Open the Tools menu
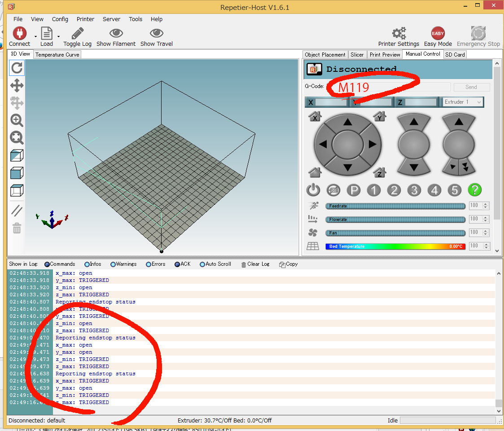The height and width of the screenshot is (431, 504). [136, 19]
